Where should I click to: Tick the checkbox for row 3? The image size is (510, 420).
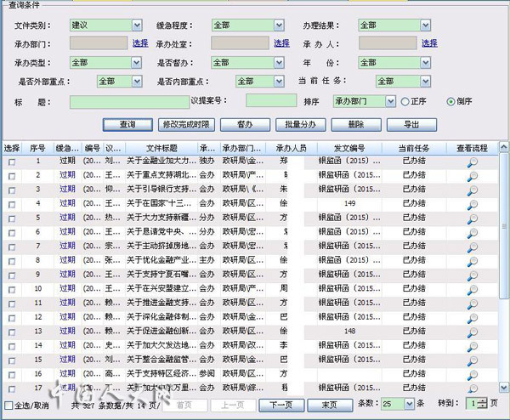point(12,190)
